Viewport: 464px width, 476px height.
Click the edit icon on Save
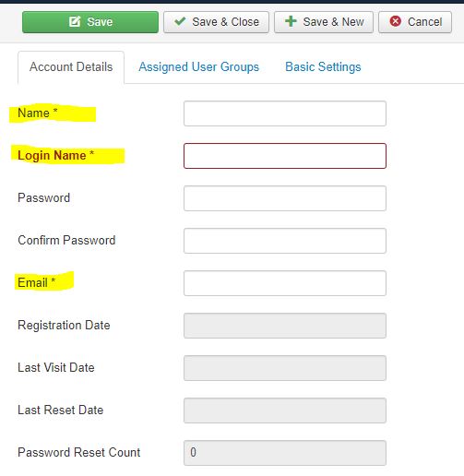point(75,22)
